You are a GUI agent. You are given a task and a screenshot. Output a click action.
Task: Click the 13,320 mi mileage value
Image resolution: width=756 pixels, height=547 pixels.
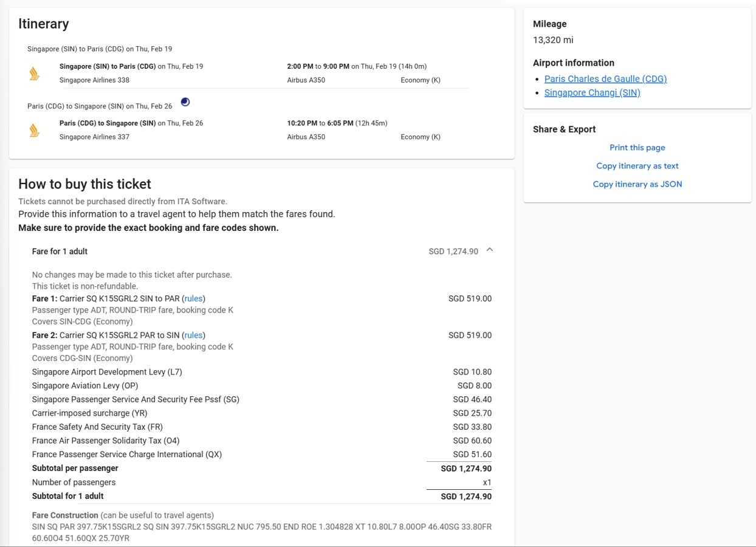[553, 40]
